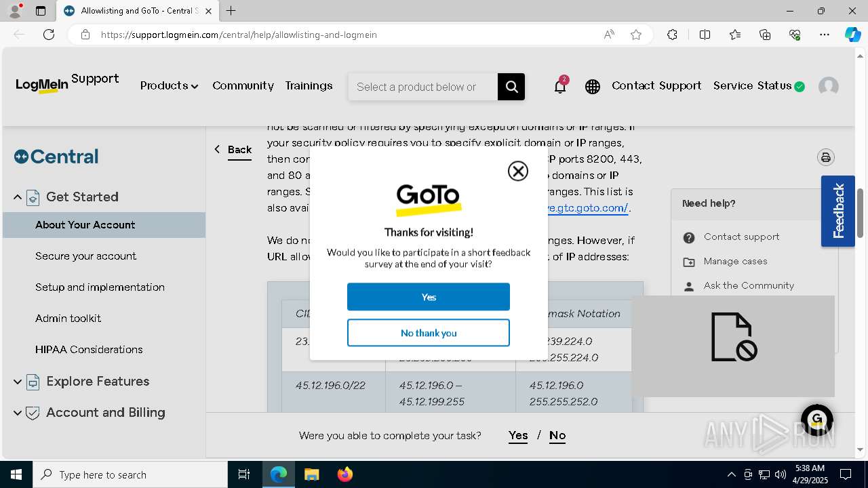Open Task View on the taskbar
The height and width of the screenshot is (488, 868).
point(244,474)
